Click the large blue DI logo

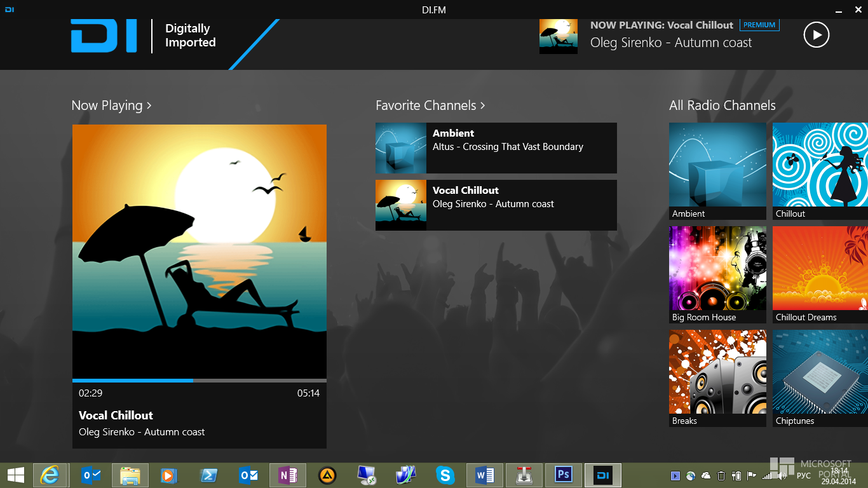click(104, 36)
